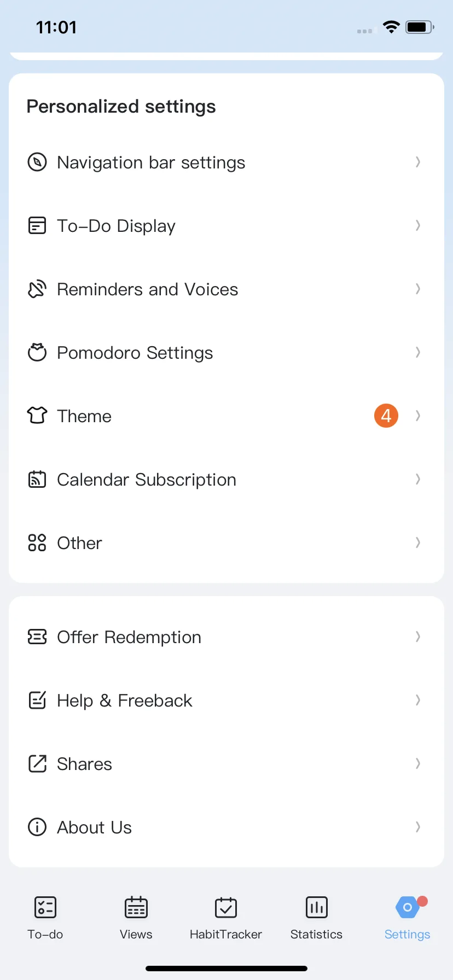Tap the Calendar Subscription feed icon
The width and height of the screenshot is (453, 980).
tap(37, 479)
